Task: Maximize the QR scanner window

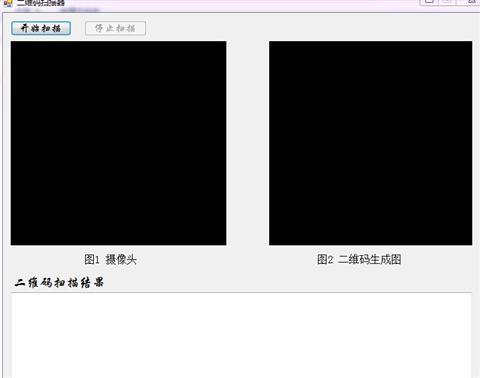Action: [x=447, y=2]
